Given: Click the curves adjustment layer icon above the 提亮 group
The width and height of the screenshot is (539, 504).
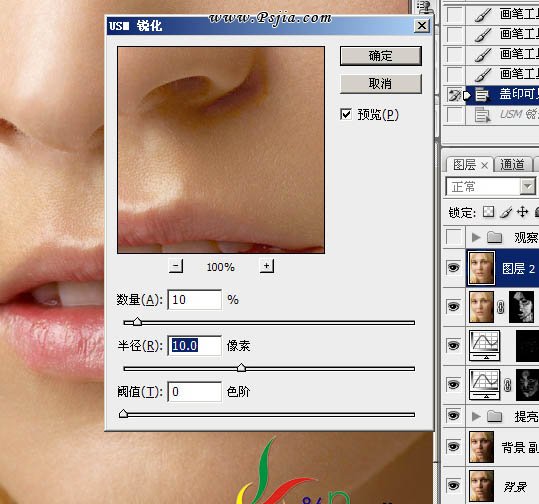Looking at the screenshot, I should pyautogui.click(x=485, y=384).
